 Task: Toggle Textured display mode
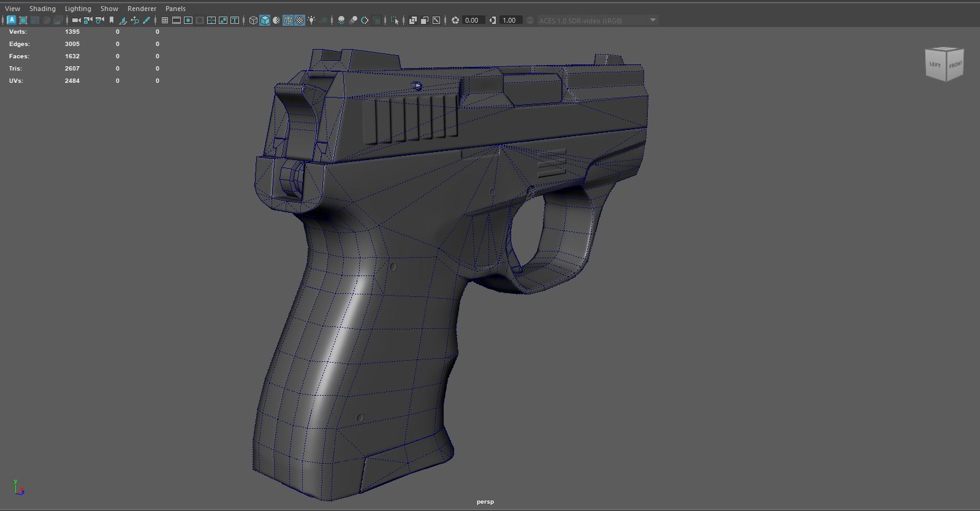(x=300, y=20)
